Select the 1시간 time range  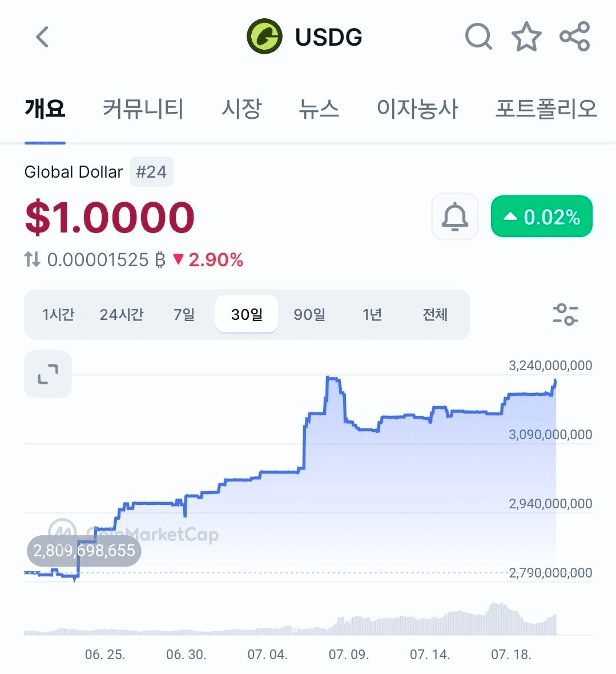pyautogui.click(x=58, y=314)
